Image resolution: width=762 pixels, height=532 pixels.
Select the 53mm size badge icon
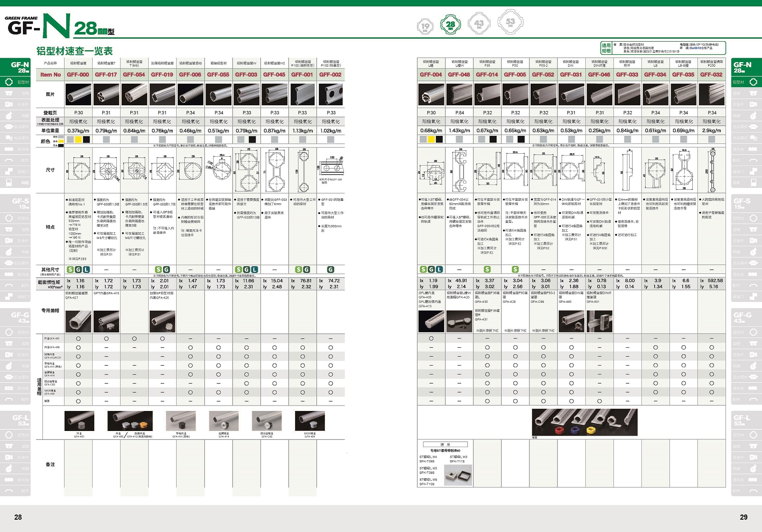coord(510,22)
